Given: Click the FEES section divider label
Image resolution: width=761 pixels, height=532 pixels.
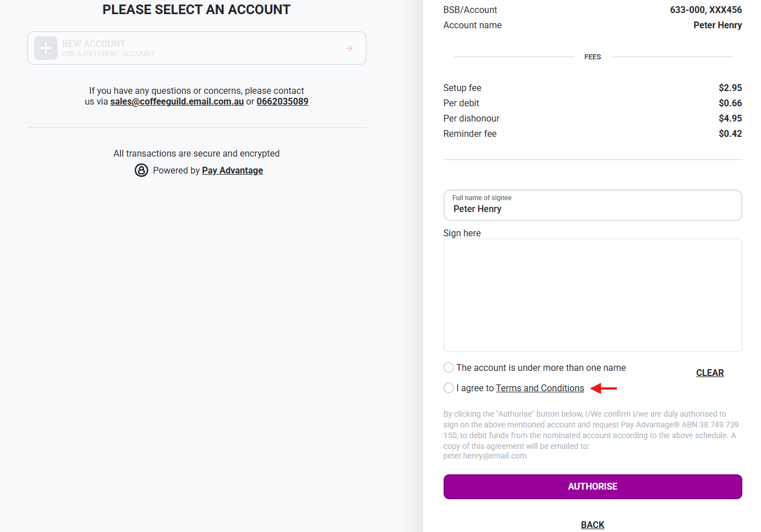Looking at the screenshot, I should (592, 57).
